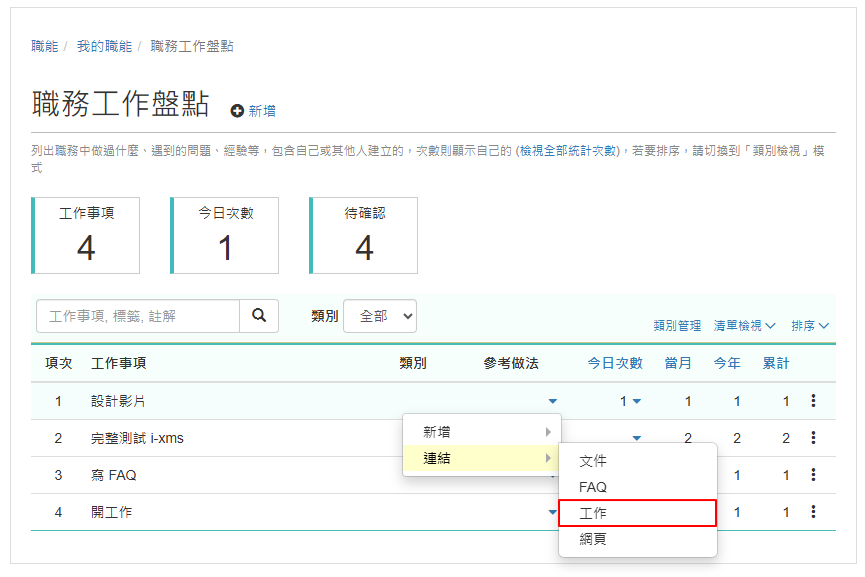Select FAQ in the link submenu
Screen dimensions: 865x577
[638, 487]
